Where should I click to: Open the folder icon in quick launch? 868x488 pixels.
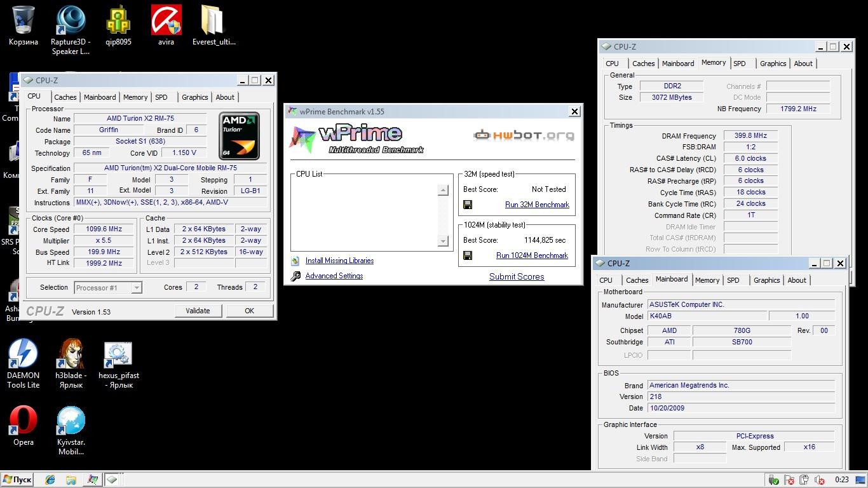tap(71, 480)
